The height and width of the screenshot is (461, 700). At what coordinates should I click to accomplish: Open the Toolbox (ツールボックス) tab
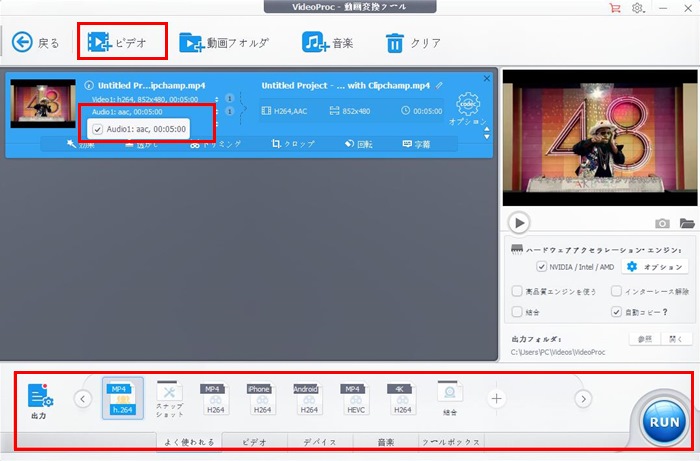click(451, 441)
